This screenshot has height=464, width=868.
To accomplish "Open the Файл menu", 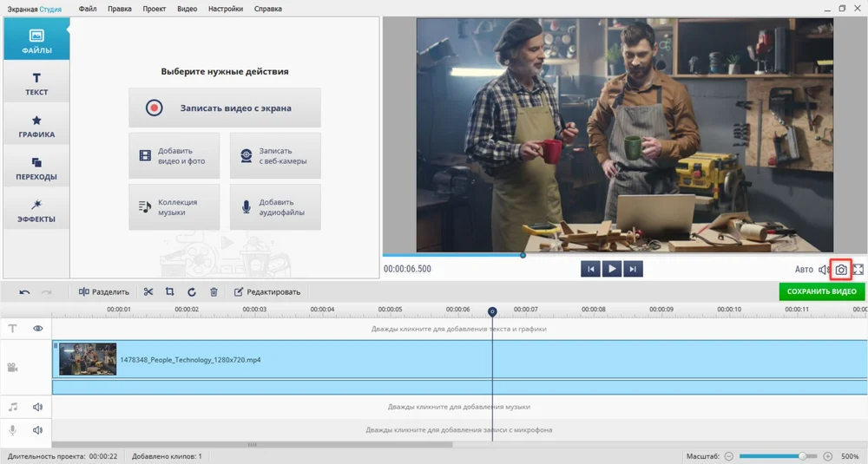I will [x=87, y=9].
